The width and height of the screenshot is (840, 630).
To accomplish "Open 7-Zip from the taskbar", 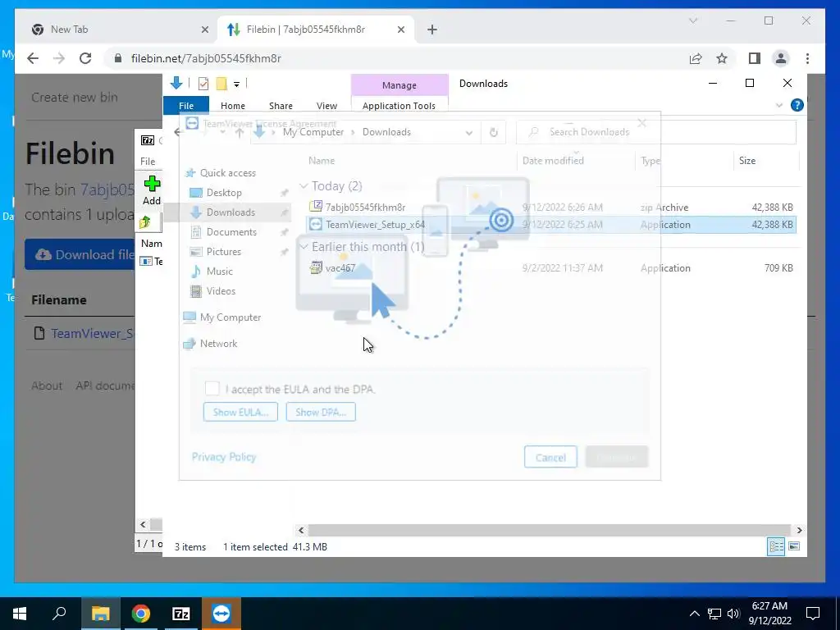I will (181, 614).
